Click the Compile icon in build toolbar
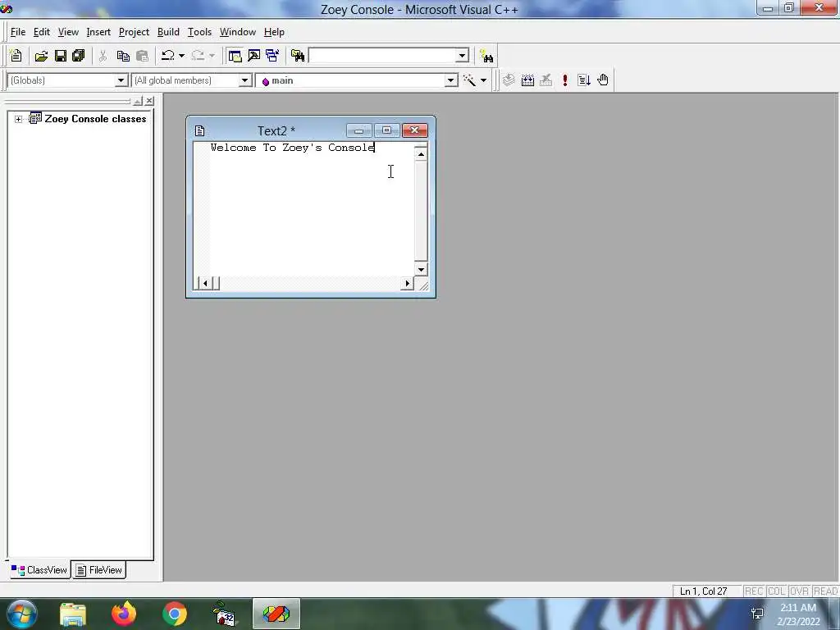This screenshot has height=630, width=840. tap(509, 80)
